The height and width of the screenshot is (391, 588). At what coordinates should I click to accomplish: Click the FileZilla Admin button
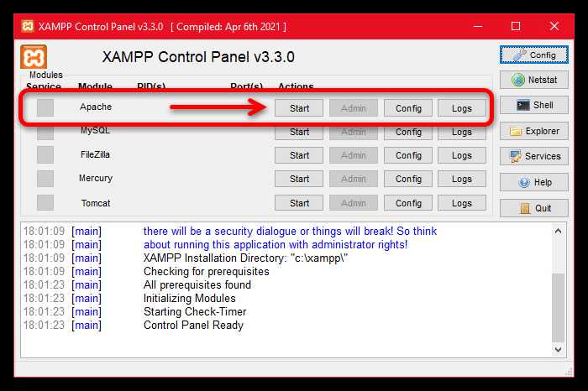(354, 155)
